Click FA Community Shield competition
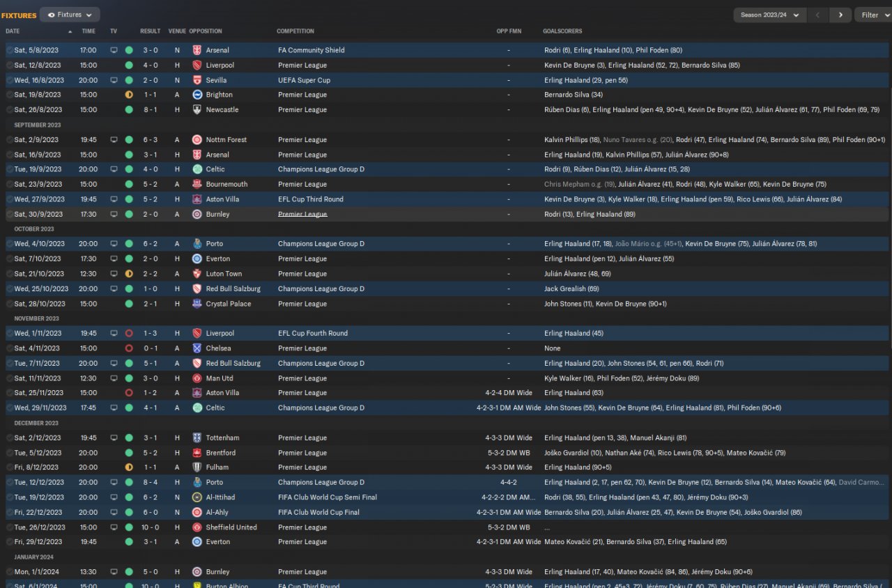This screenshot has width=892, height=588. click(312, 50)
